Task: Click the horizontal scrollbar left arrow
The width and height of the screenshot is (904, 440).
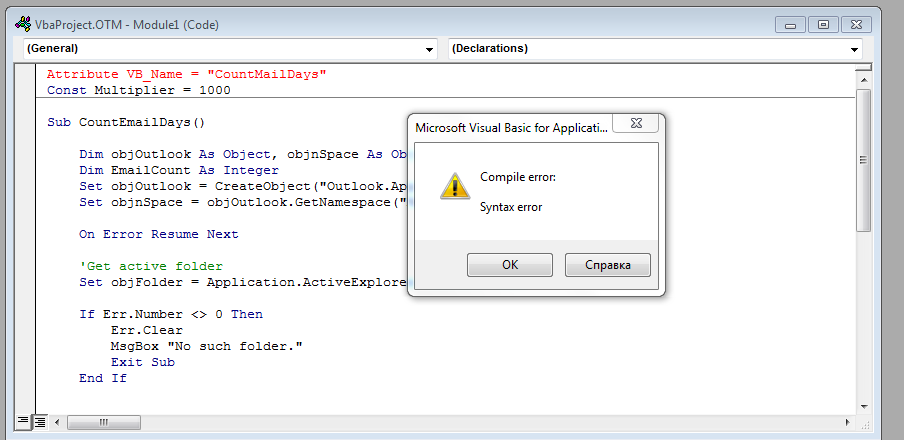Action: click(x=56, y=423)
